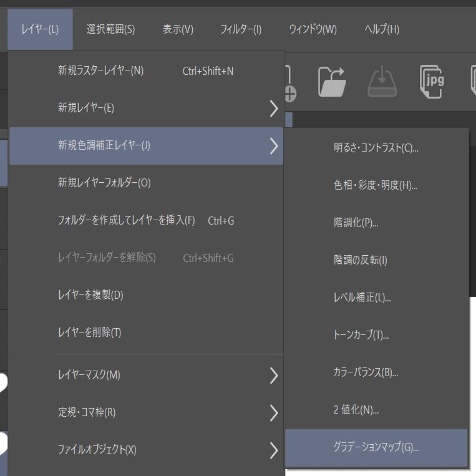Choose 階調の反転(I)
The image size is (476, 476).
[376, 260]
